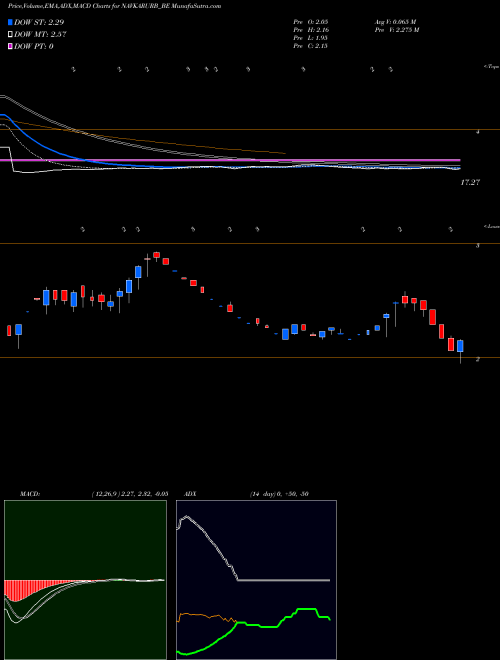Click the price axis label 3
The height and width of the screenshot is (660, 500).
(x=478, y=245)
